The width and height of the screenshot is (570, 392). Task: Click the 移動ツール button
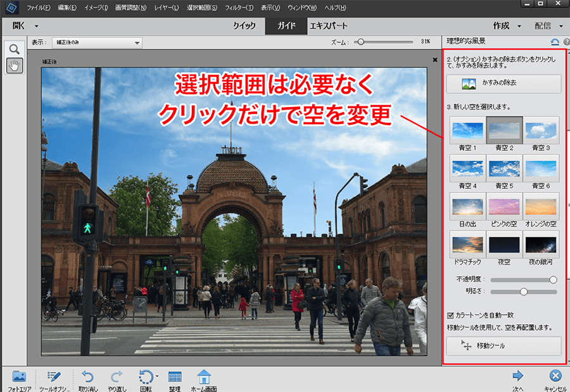[x=503, y=346]
